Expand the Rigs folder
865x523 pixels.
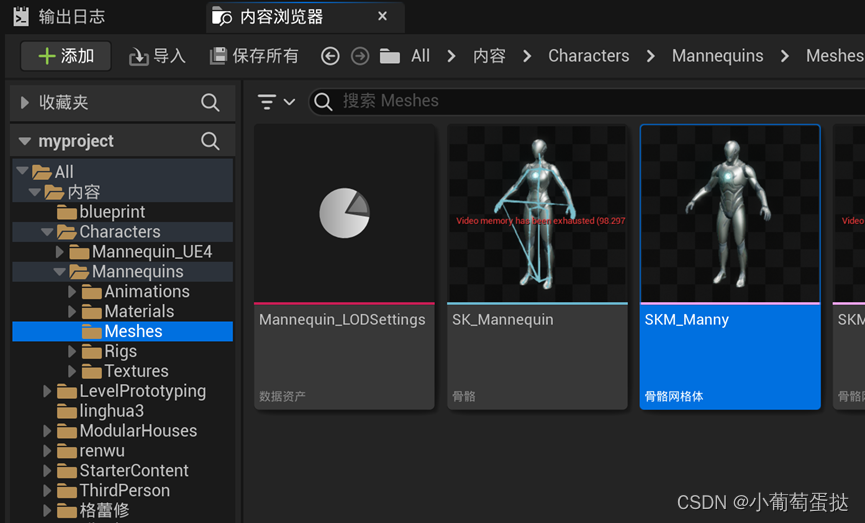click(72, 351)
